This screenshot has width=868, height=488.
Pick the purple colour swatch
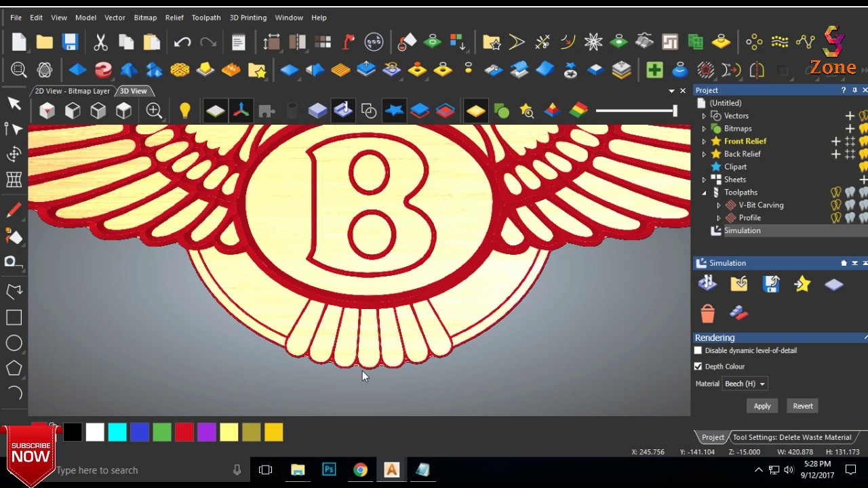point(207,432)
